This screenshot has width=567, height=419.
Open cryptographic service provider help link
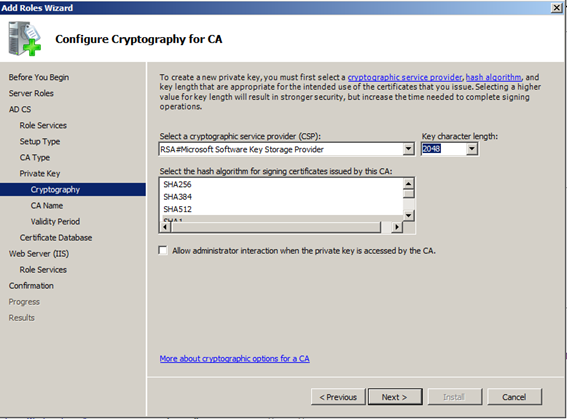coord(405,77)
